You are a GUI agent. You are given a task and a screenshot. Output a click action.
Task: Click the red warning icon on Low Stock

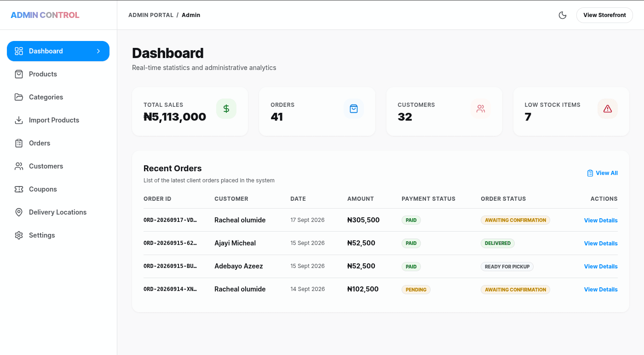click(608, 109)
